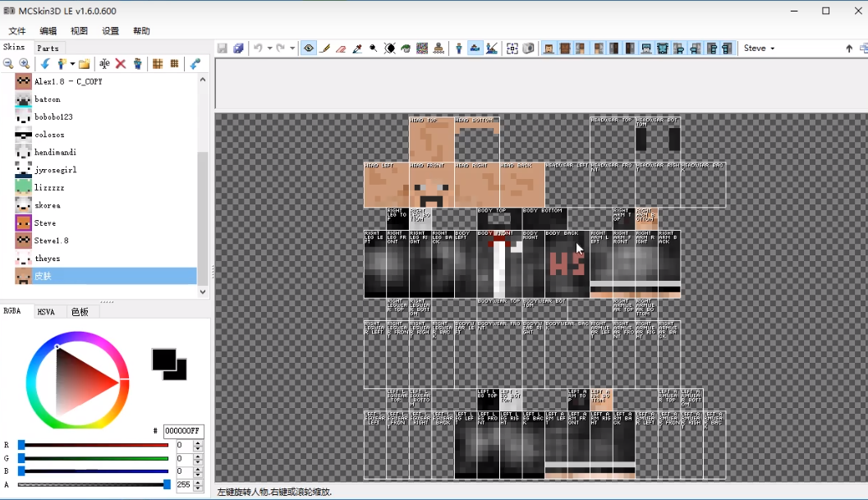Open the new skin dropdown arrow
This screenshot has width=868, height=500.
pyautogui.click(x=72, y=64)
